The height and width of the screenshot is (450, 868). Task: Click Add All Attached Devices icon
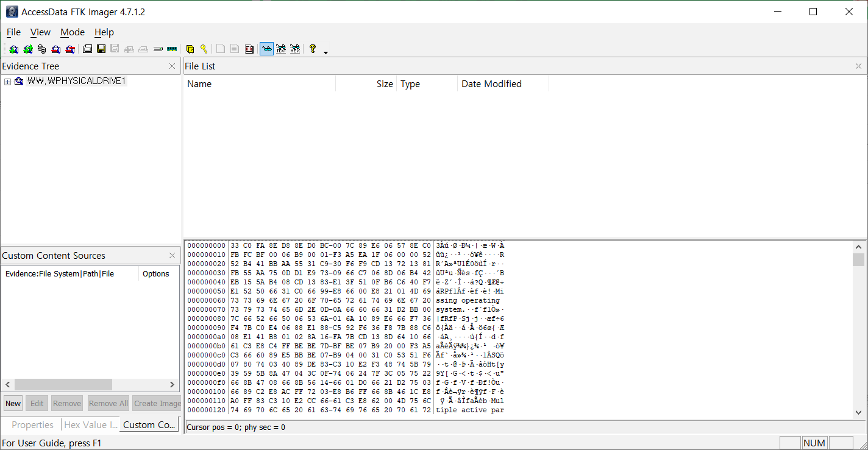(x=27, y=49)
